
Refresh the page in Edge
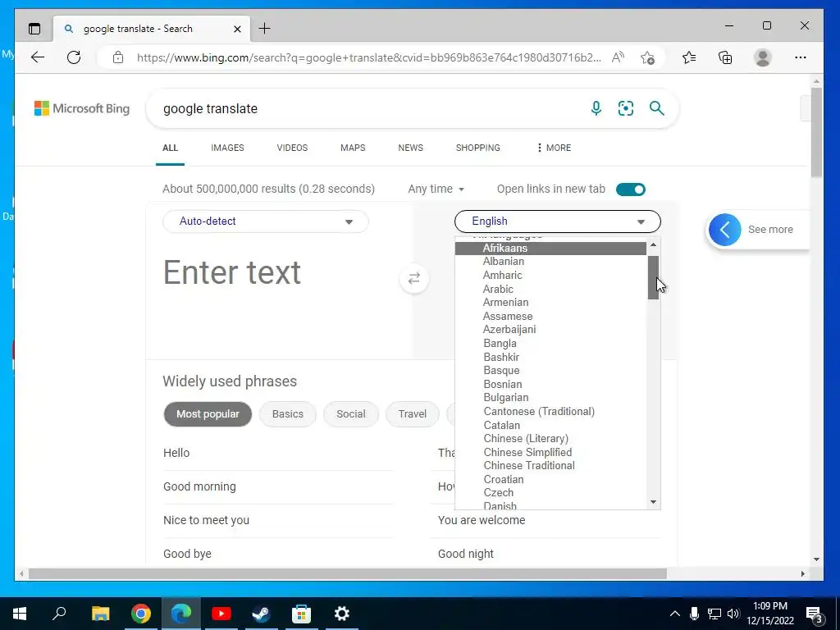click(74, 57)
